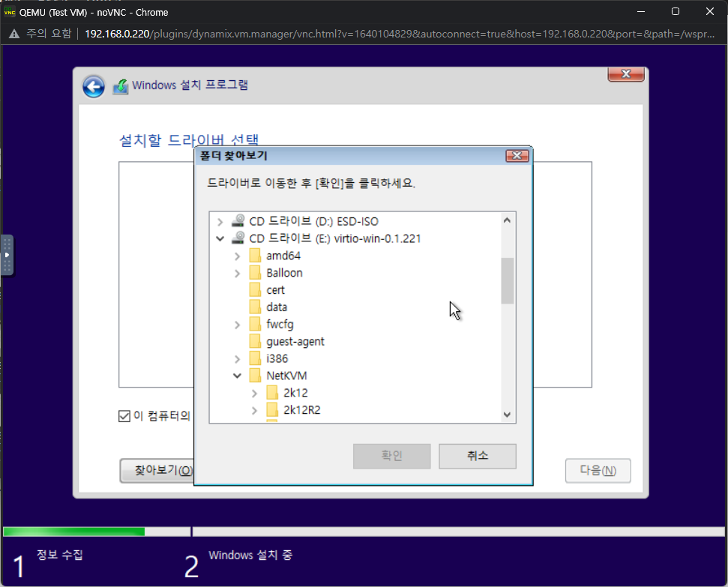The height and width of the screenshot is (587, 728).
Task: Click the fwcfg folder icon
Action: click(x=255, y=324)
